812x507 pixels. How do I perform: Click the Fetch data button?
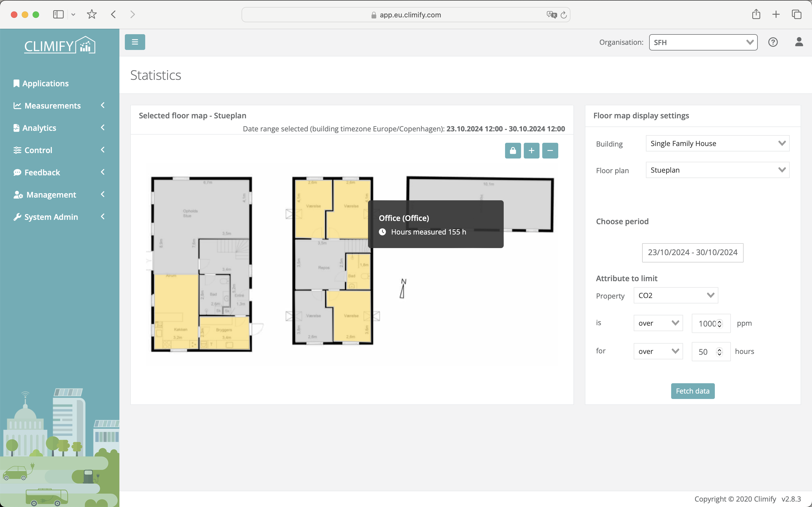[693, 391]
